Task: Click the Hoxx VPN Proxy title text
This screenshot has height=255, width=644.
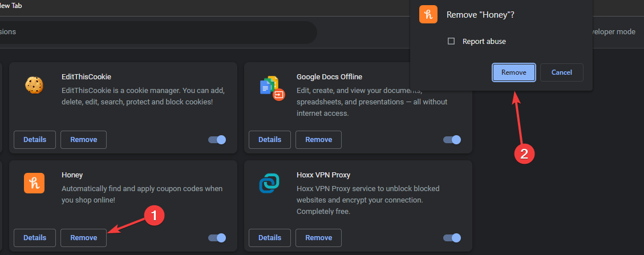Action: tap(323, 175)
